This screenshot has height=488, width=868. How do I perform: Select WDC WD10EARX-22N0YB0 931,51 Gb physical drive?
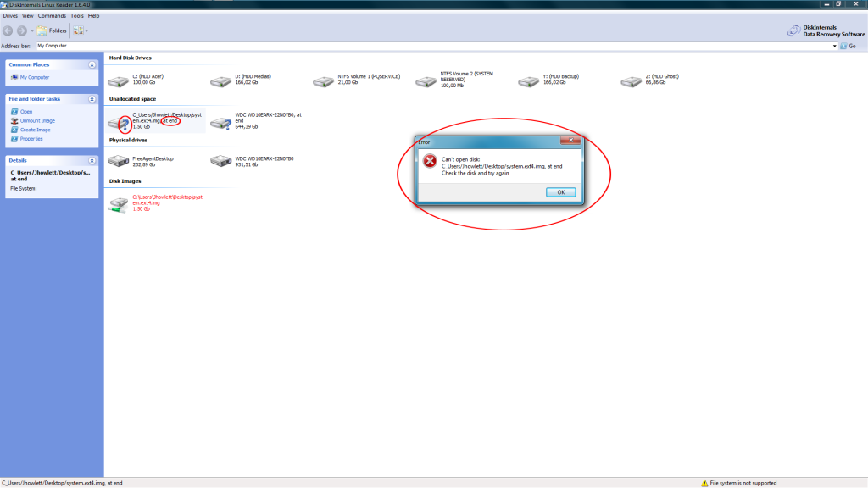[x=220, y=161]
